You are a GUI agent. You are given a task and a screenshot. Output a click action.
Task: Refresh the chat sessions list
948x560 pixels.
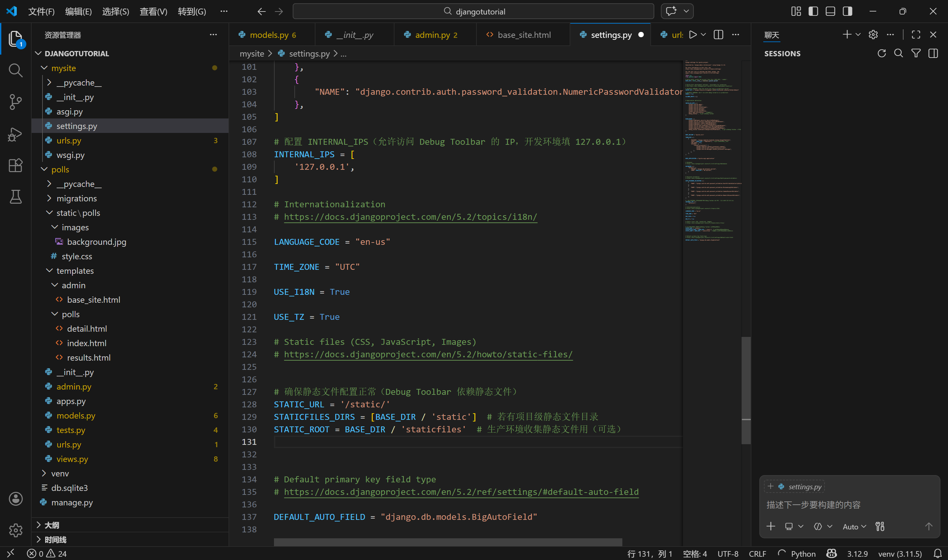[881, 54]
